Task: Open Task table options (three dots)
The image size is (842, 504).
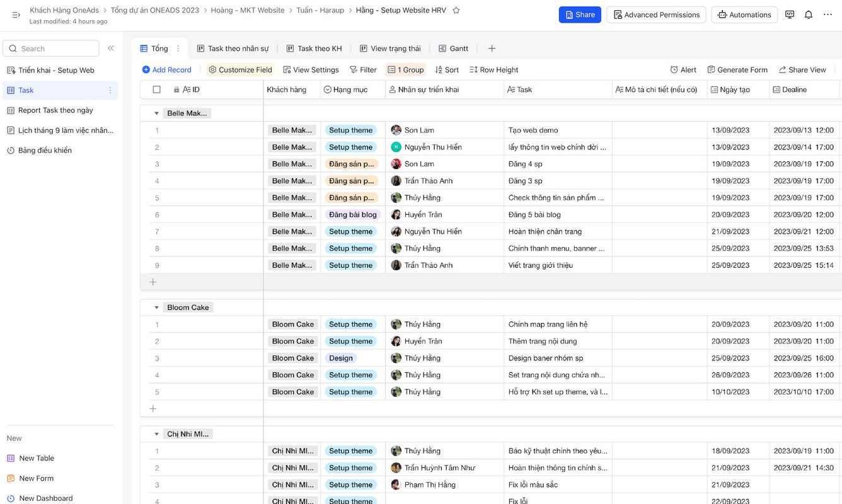Action: (110, 90)
